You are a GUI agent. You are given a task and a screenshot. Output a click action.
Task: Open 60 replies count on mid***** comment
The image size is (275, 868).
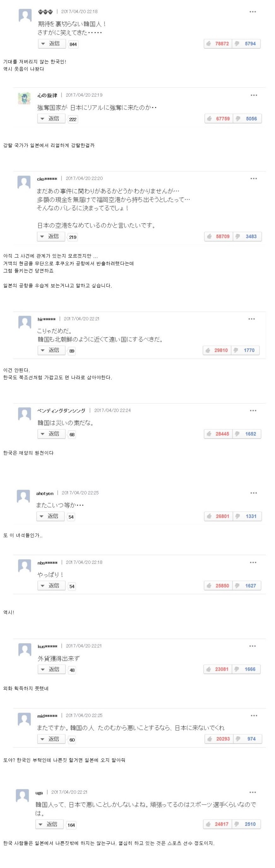[72, 739]
